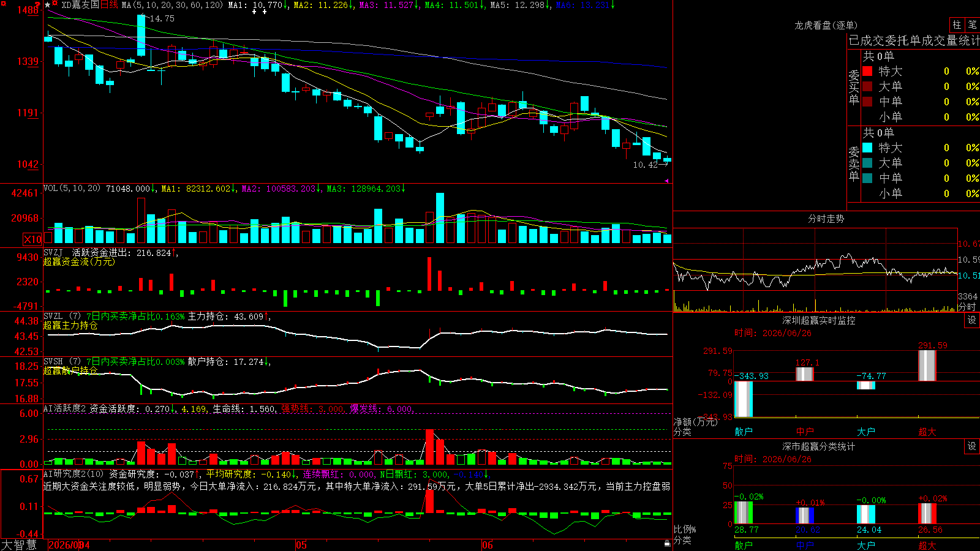Click the 超赢主力持仓 label
This screenshot has height=551, width=980.
[70, 325]
